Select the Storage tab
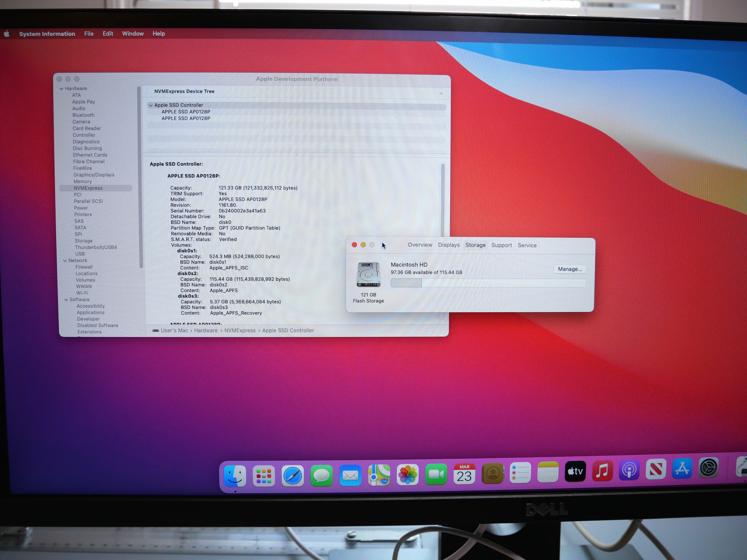747x560 pixels. (476, 245)
